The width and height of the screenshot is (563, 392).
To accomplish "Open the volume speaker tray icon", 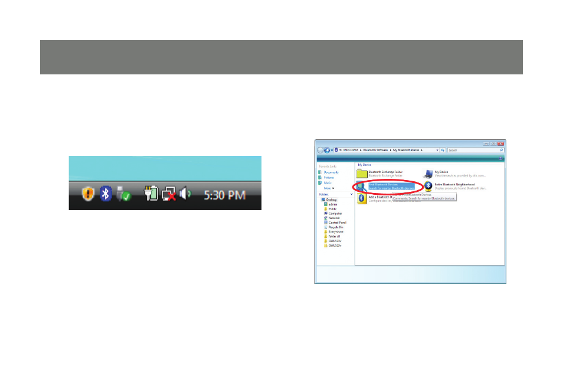I will 185,193.
